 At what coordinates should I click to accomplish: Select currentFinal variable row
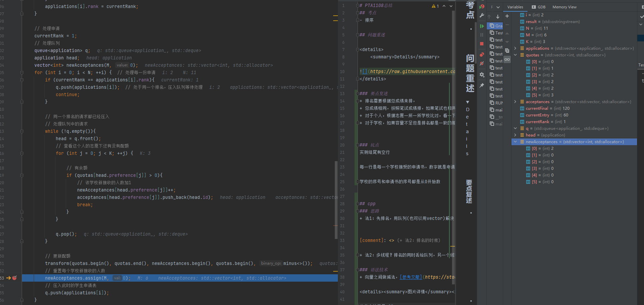(x=574, y=108)
